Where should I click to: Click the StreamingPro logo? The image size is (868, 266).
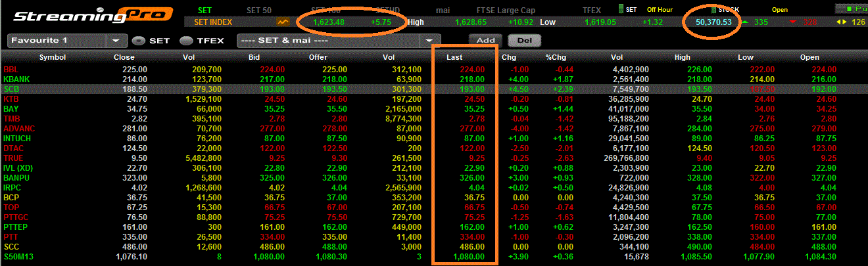tap(93, 16)
